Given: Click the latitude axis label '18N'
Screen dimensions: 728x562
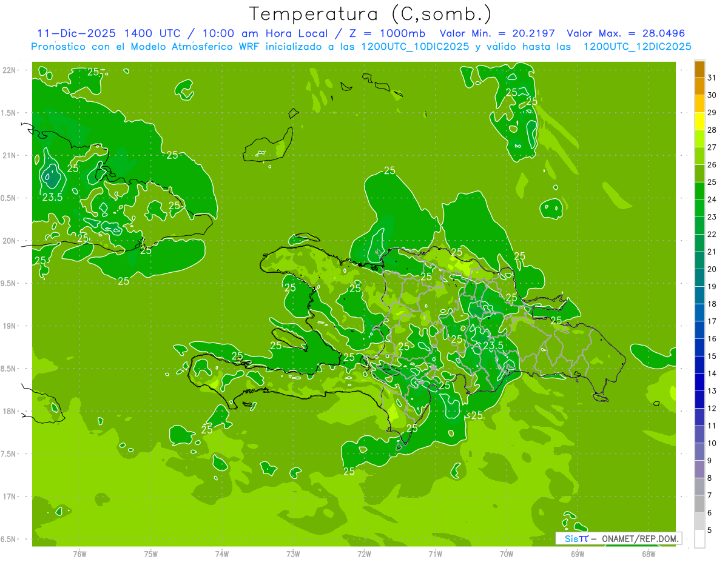Looking at the screenshot, I should 9,412.
